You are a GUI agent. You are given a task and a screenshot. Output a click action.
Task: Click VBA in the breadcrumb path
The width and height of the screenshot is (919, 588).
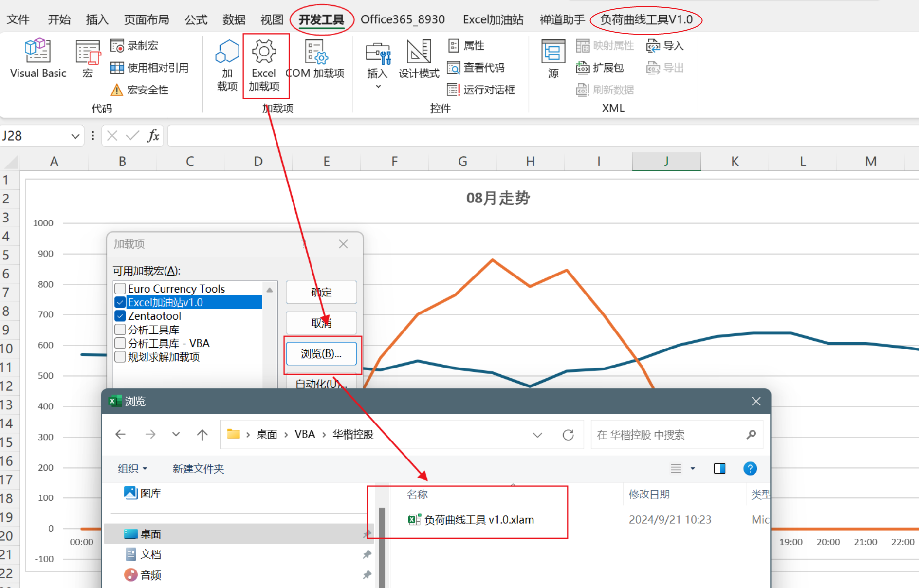(305, 434)
